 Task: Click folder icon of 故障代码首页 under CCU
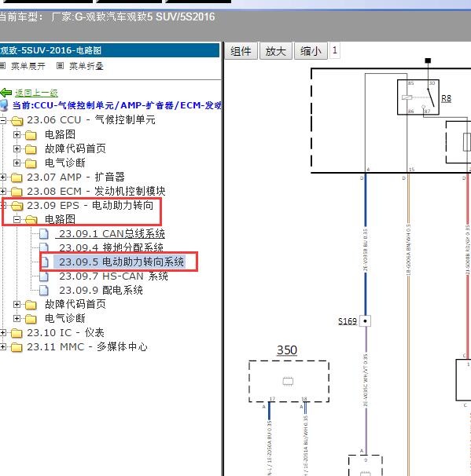tap(31, 149)
